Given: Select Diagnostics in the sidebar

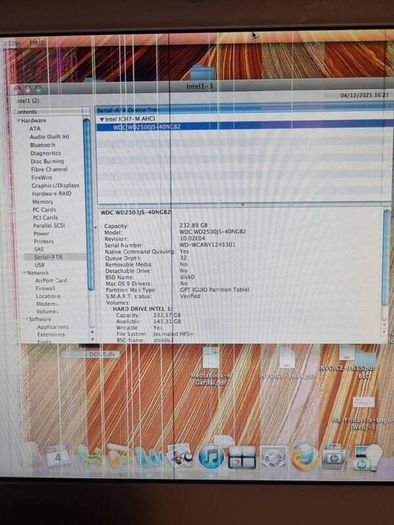Looking at the screenshot, I should [46, 153].
